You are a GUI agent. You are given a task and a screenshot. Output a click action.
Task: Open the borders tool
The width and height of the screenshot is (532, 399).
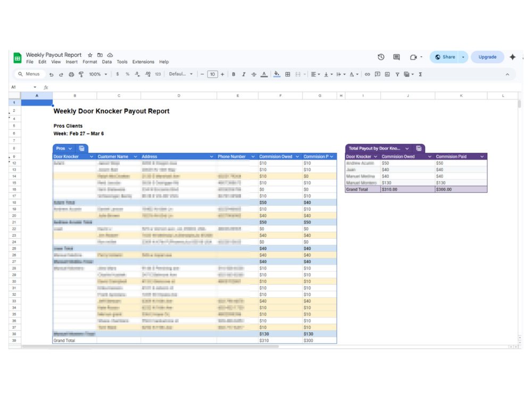[288, 74]
